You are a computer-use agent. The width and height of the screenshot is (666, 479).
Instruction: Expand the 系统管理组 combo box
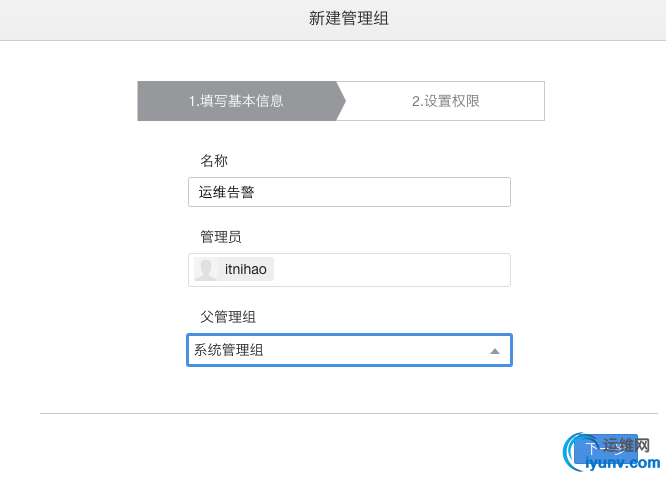349,350
